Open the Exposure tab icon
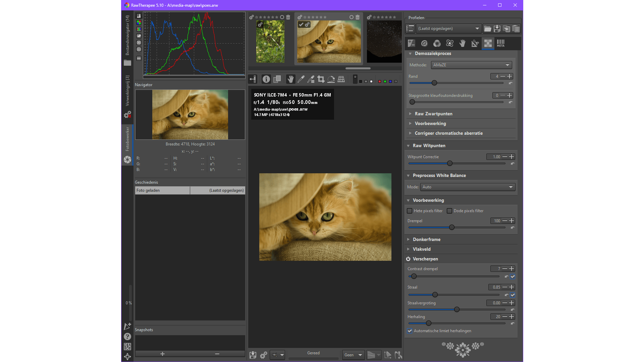This screenshot has height=362, width=644. 412,43
